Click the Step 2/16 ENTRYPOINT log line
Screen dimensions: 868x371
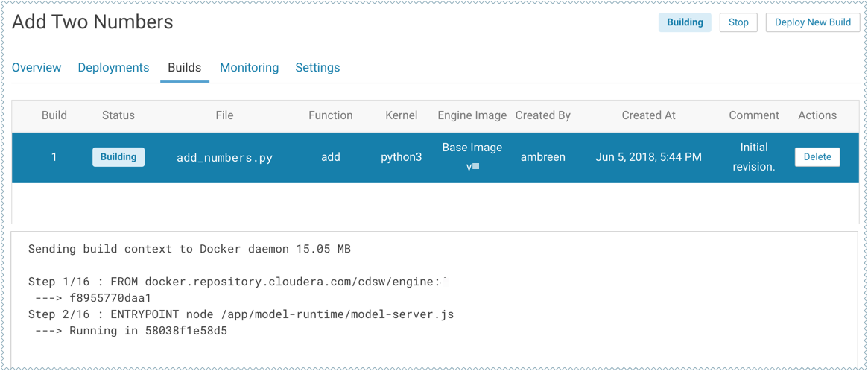(241, 314)
